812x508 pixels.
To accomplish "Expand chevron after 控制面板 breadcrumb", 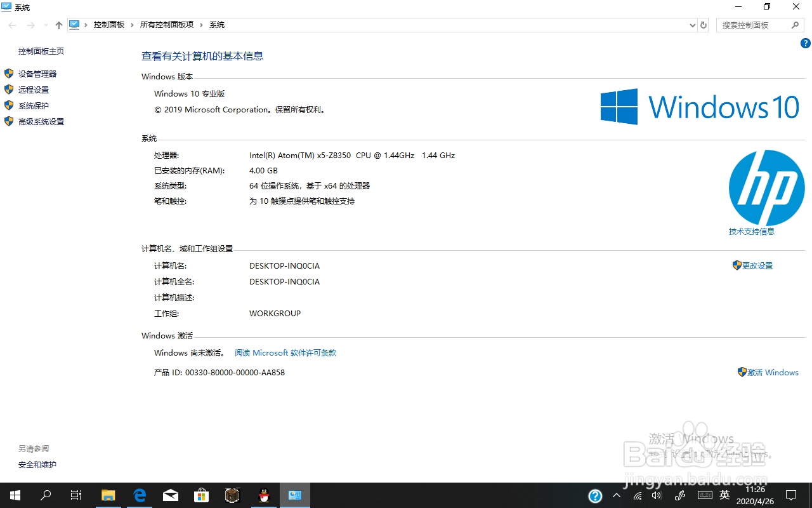I will pyautogui.click(x=133, y=25).
